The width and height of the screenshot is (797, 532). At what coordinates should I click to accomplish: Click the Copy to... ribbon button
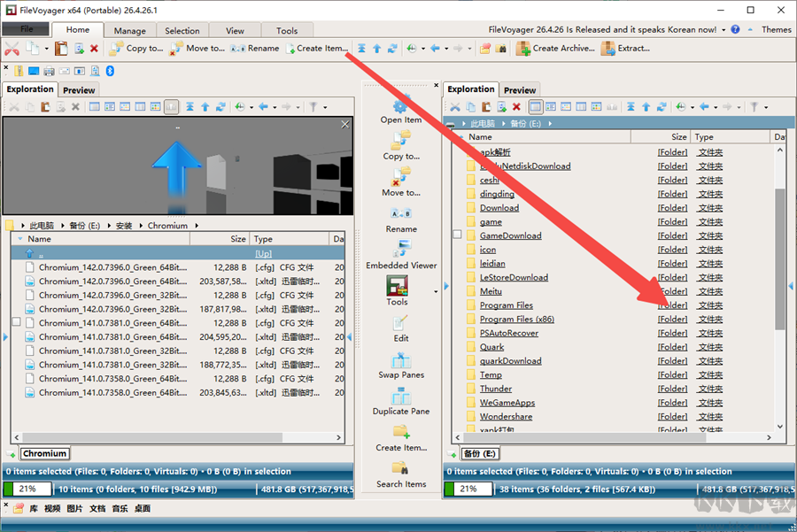click(136, 49)
